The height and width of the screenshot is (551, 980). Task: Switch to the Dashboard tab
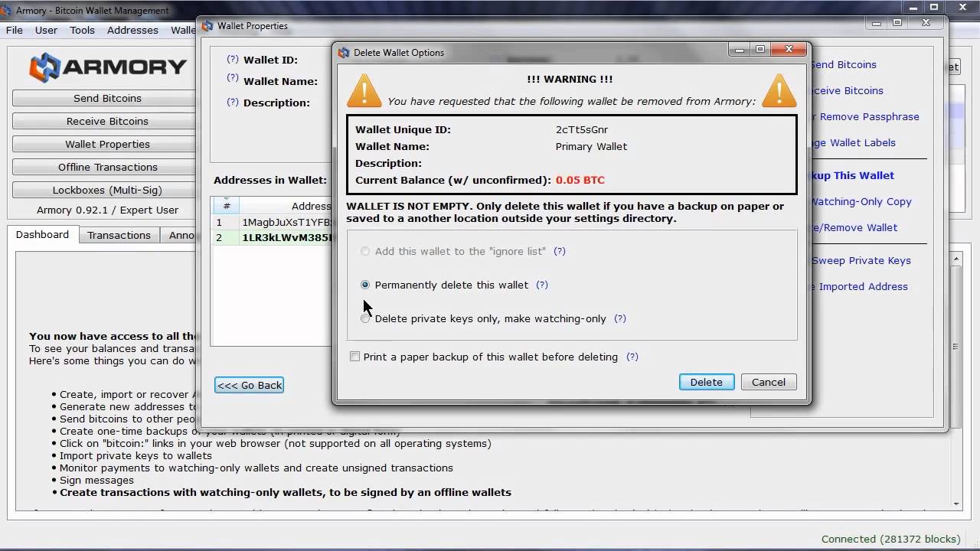pos(42,234)
